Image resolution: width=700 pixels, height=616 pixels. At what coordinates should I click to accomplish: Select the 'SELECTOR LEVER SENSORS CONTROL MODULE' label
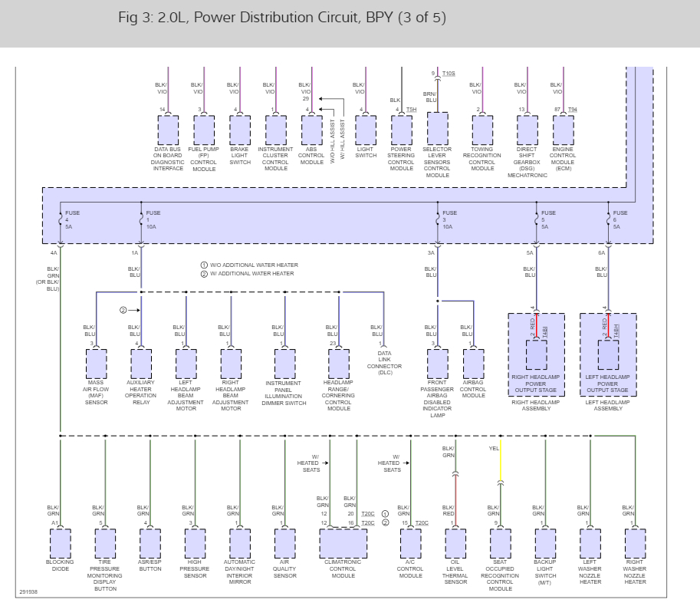coord(437,162)
